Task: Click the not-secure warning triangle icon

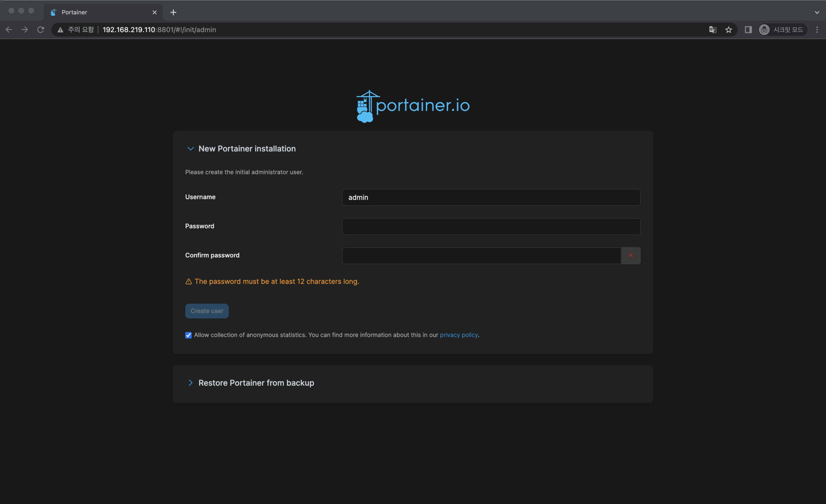Action: [60, 30]
